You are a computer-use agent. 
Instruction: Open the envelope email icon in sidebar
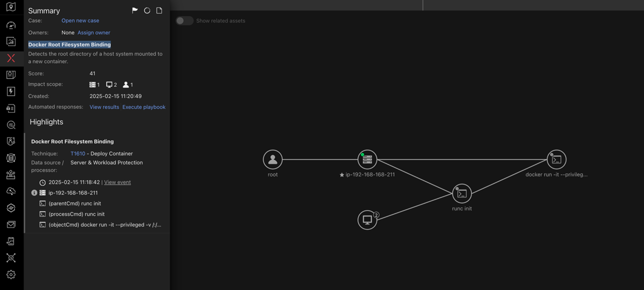click(11, 225)
